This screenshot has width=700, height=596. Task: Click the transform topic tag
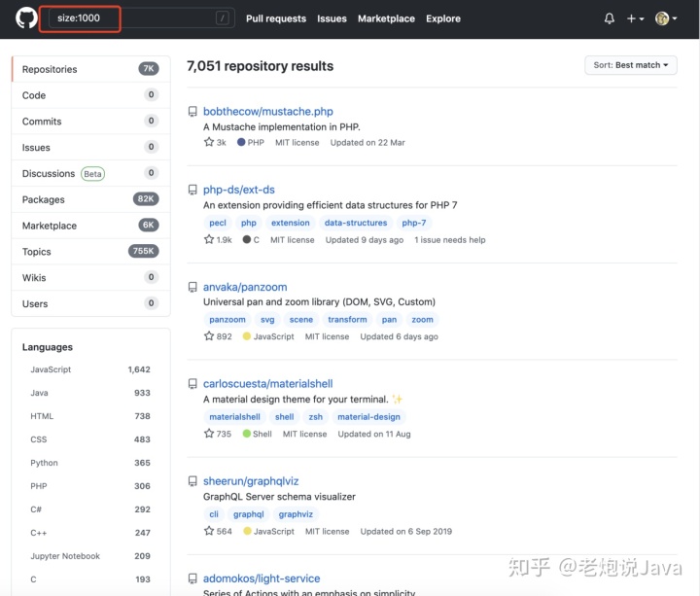coord(347,320)
